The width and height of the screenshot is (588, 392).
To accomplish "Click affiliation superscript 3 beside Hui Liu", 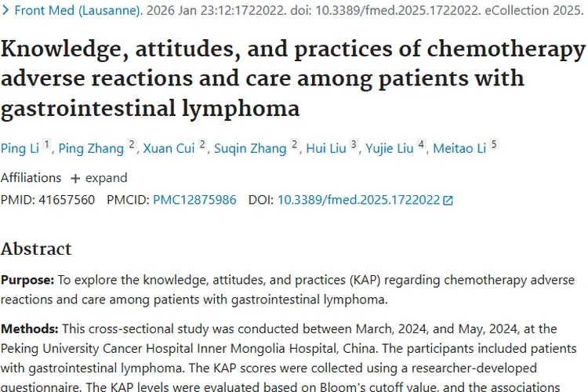I will tap(354, 145).
